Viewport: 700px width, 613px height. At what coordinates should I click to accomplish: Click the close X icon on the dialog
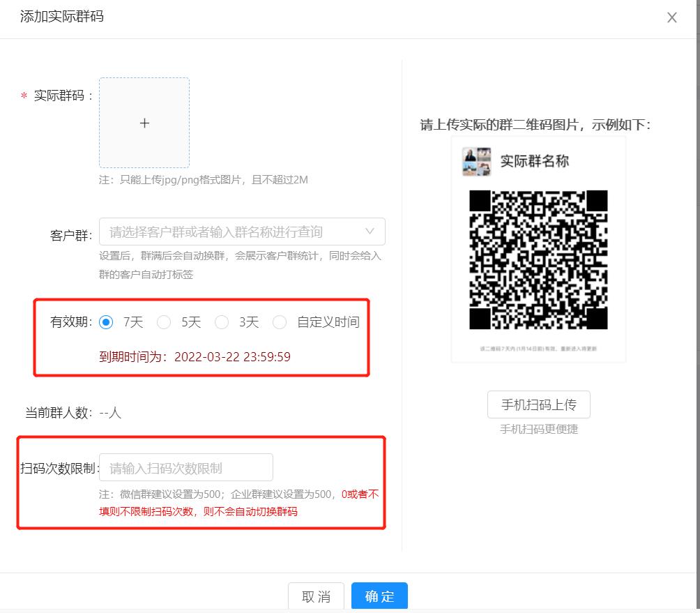coord(671,17)
